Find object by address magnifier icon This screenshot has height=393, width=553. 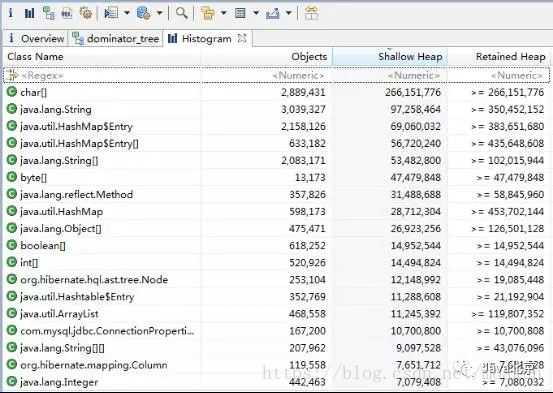tap(182, 13)
